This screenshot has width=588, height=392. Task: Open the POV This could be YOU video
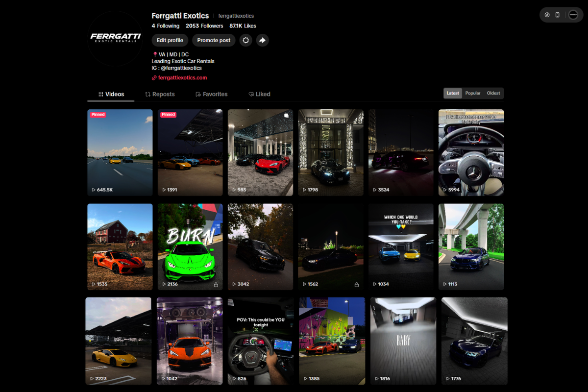[261, 341]
